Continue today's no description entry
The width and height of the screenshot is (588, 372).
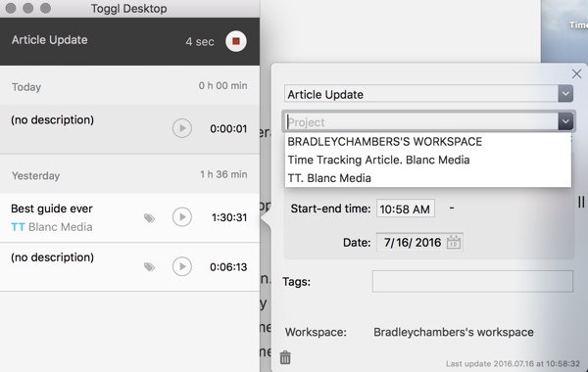pyautogui.click(x=182, y=128)
